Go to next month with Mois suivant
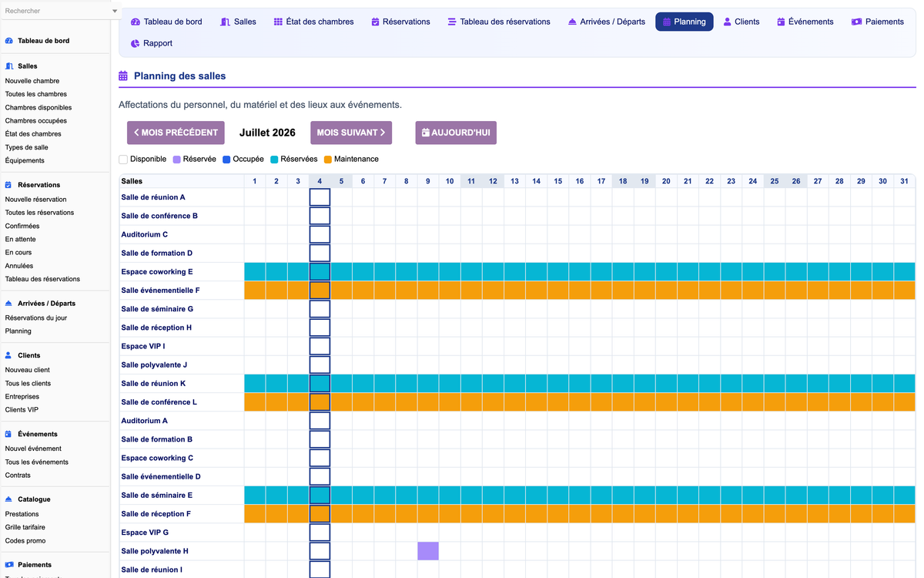This screenshot has width=924, height=578. [x=351, y=133]
